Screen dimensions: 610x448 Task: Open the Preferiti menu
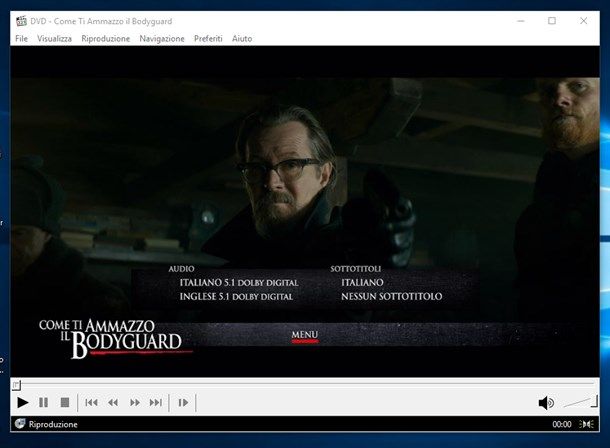click(208, 38)
